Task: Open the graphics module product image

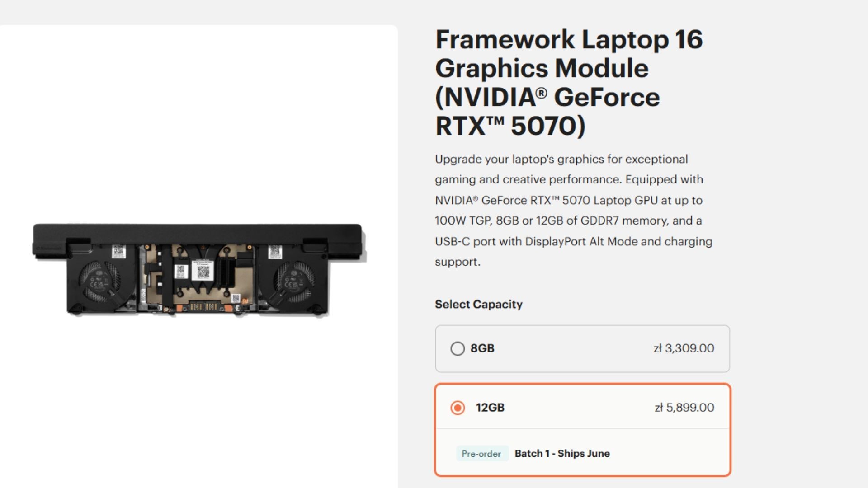Action: click(199, 269)
